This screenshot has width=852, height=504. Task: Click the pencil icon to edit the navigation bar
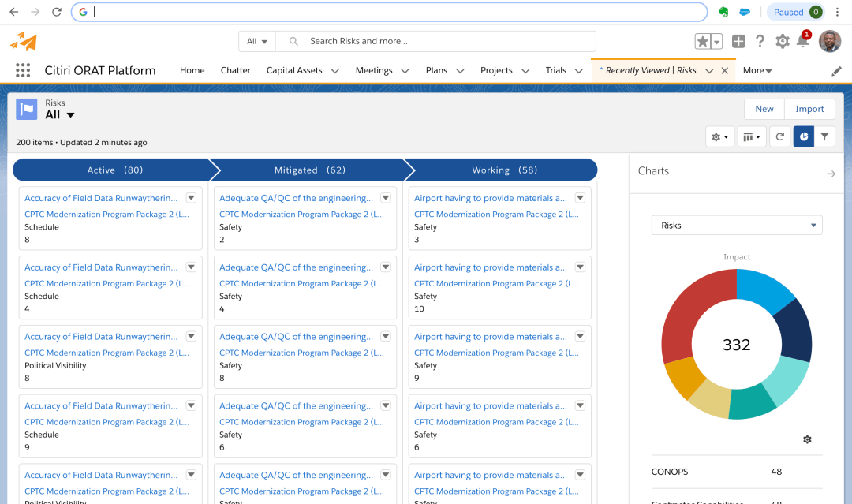click(837, 71)
